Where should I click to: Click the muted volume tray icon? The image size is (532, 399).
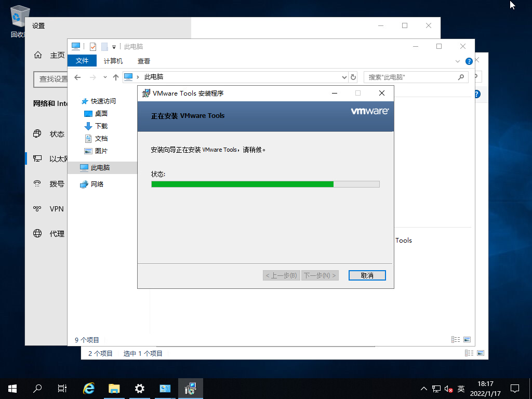click(x=448, y=389)
